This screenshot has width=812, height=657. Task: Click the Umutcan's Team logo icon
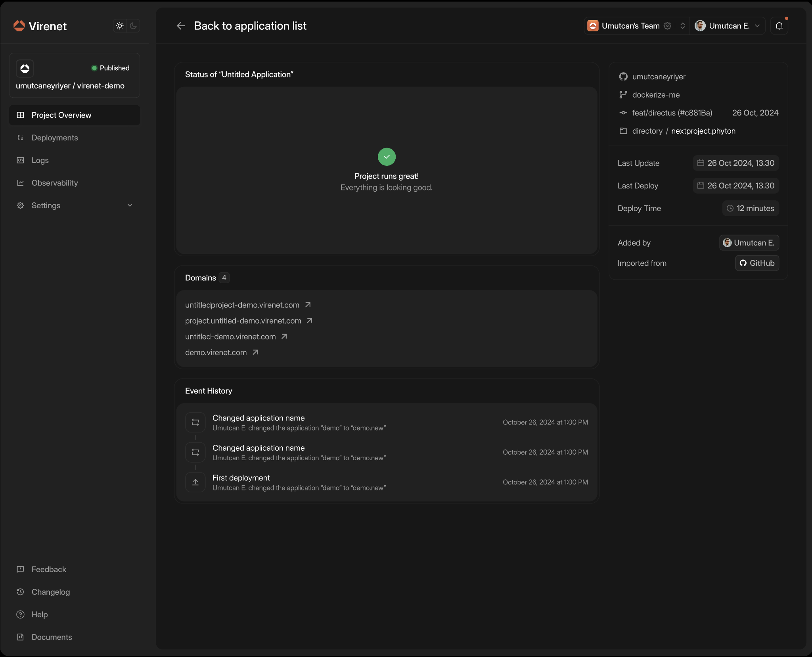(593, 26)
